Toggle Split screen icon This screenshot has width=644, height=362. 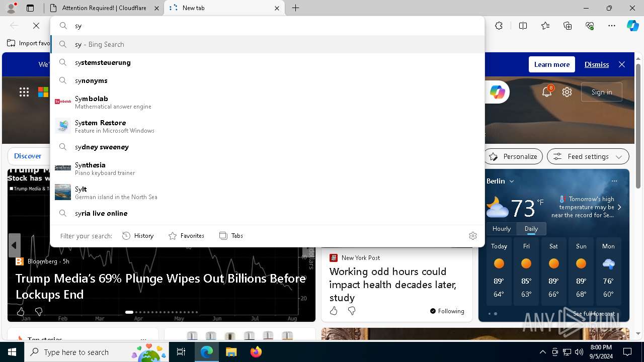click(523, 26)
